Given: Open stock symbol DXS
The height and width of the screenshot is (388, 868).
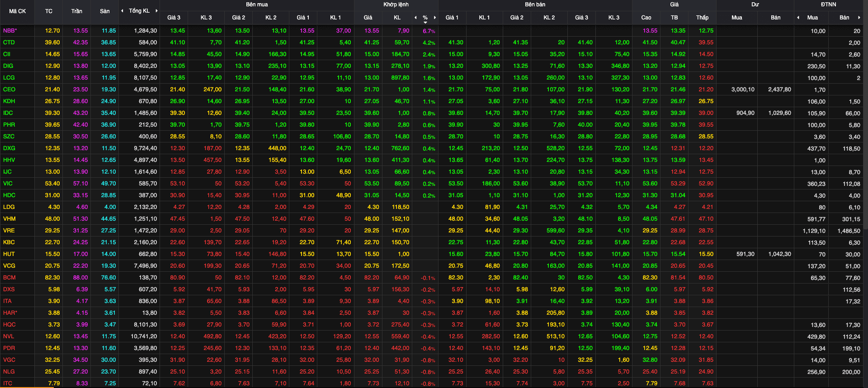Looking at the screenshot, I should (9, 289).
